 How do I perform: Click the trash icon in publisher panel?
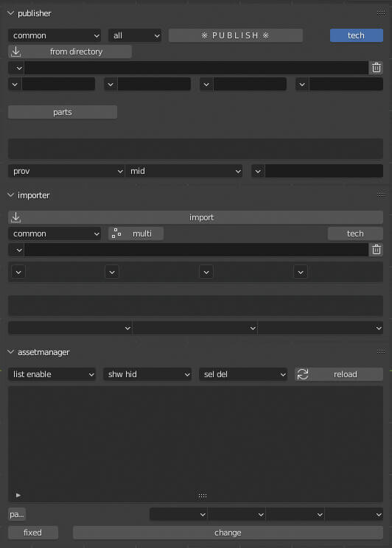[x=377, y=68]
